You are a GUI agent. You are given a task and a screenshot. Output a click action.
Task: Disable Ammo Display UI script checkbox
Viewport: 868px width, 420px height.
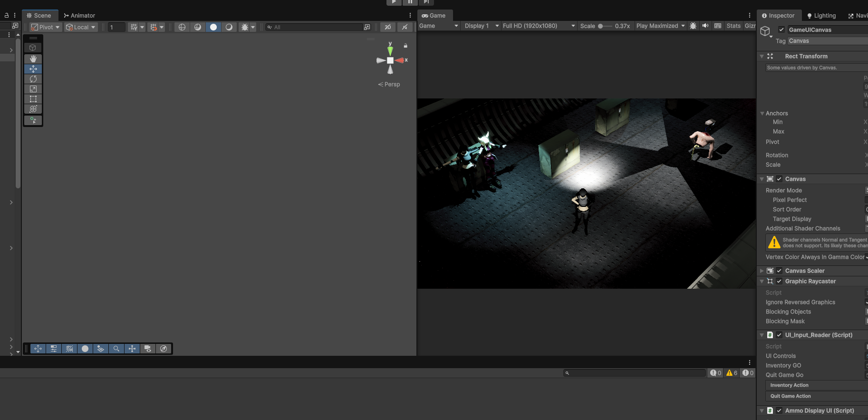779,410
